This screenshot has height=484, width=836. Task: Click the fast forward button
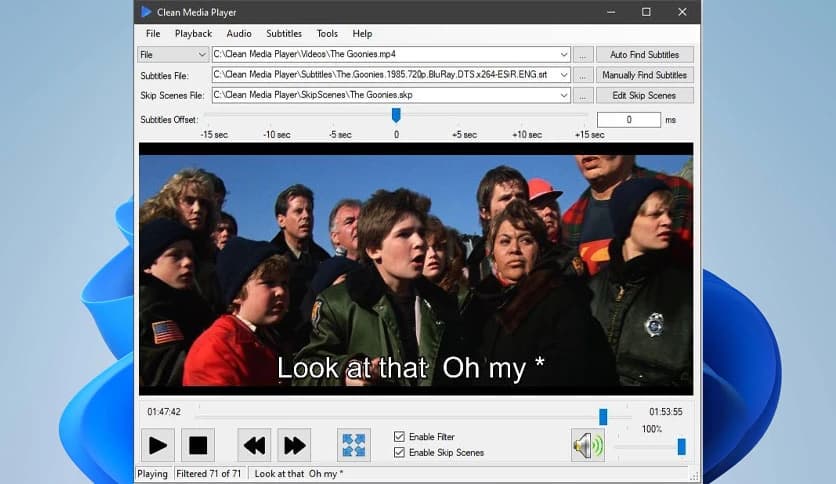click(294, 445)
